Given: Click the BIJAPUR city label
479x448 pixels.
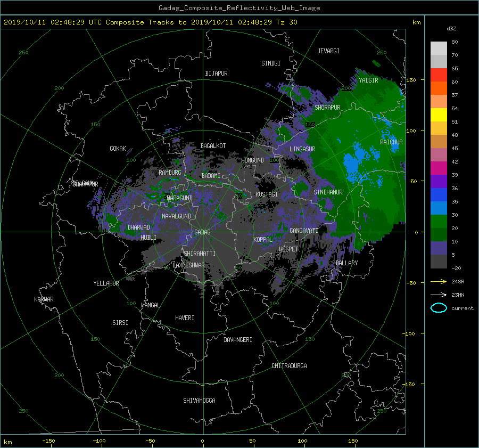Looking at the screenshot, I should [216, 74].
